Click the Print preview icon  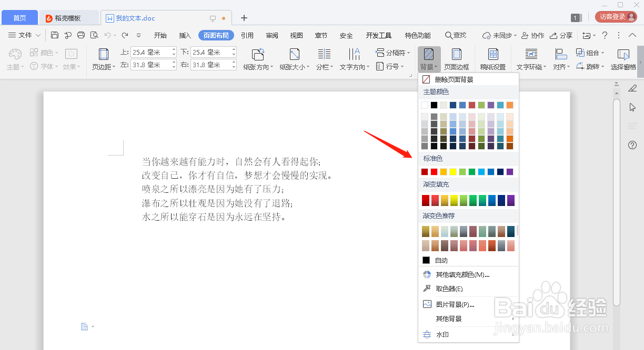click(94, 35)
